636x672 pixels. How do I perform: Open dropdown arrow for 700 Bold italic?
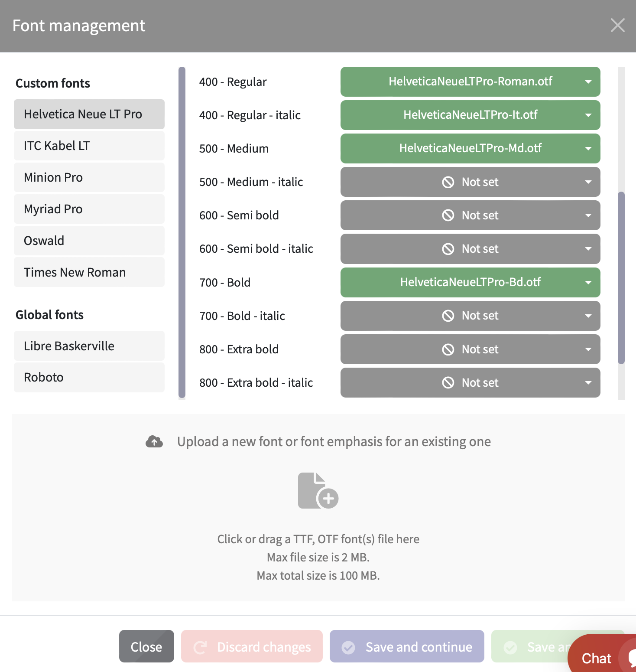[x=588, y=316]
